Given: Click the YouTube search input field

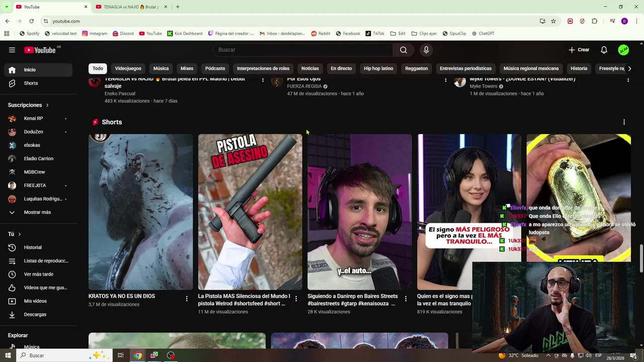Looking at the screenshot, I should (303, 50).
